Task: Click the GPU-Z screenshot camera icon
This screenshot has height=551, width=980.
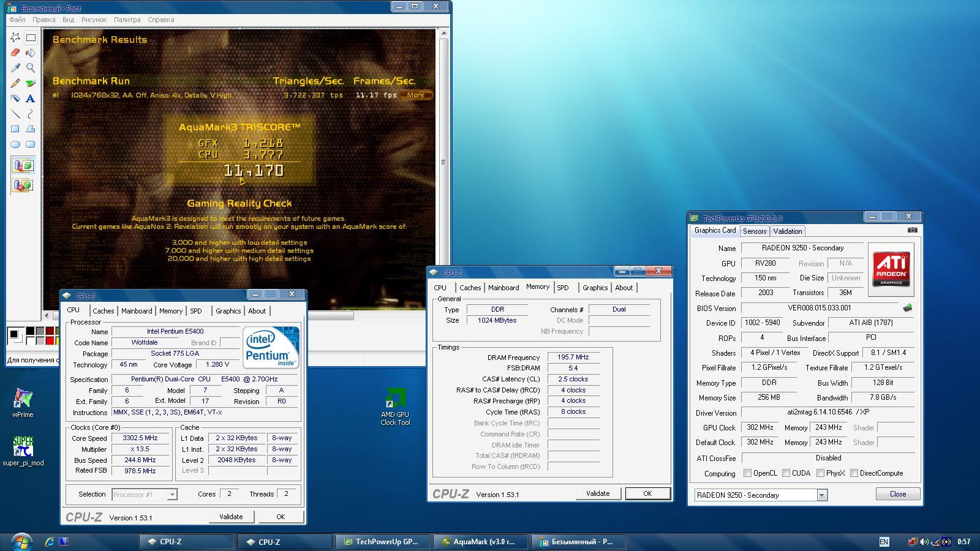Action: tap(912, 230)
